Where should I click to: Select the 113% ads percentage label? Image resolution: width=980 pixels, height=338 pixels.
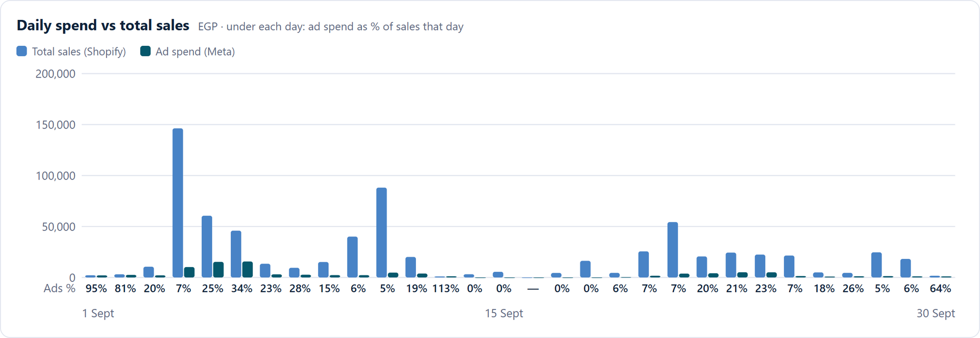(446, 289)
